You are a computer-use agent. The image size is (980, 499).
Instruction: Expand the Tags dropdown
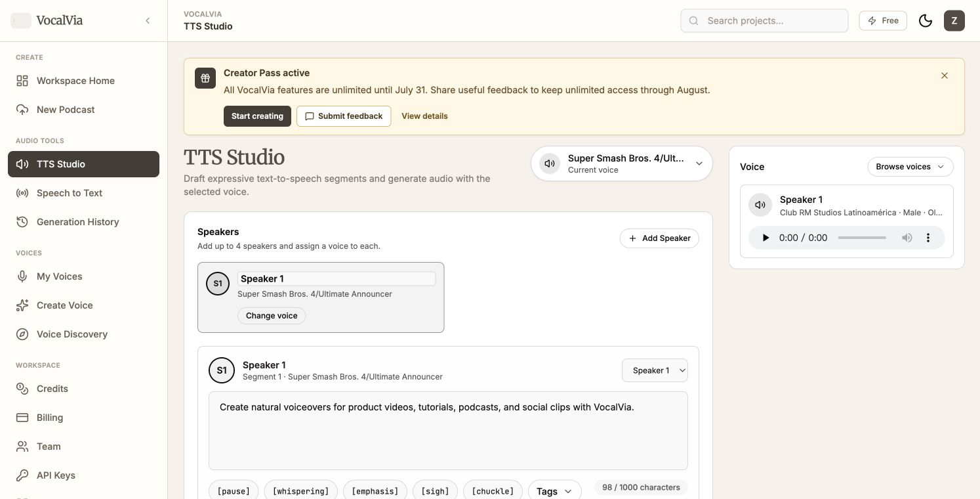554,491
